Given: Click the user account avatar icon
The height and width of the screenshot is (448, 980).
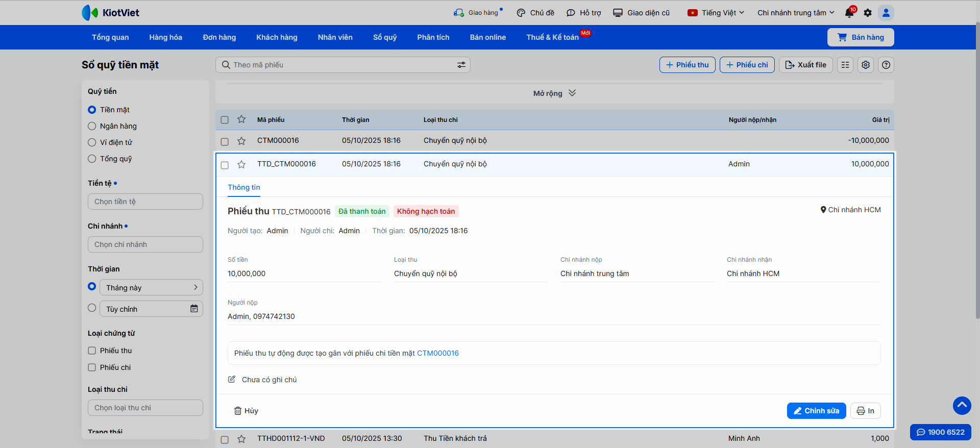Looking at the screenshot, I should [886, 13].
